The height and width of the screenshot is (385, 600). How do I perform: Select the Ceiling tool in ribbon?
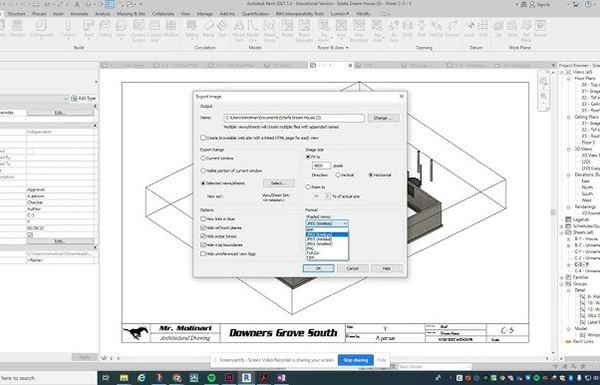[105, 29]
